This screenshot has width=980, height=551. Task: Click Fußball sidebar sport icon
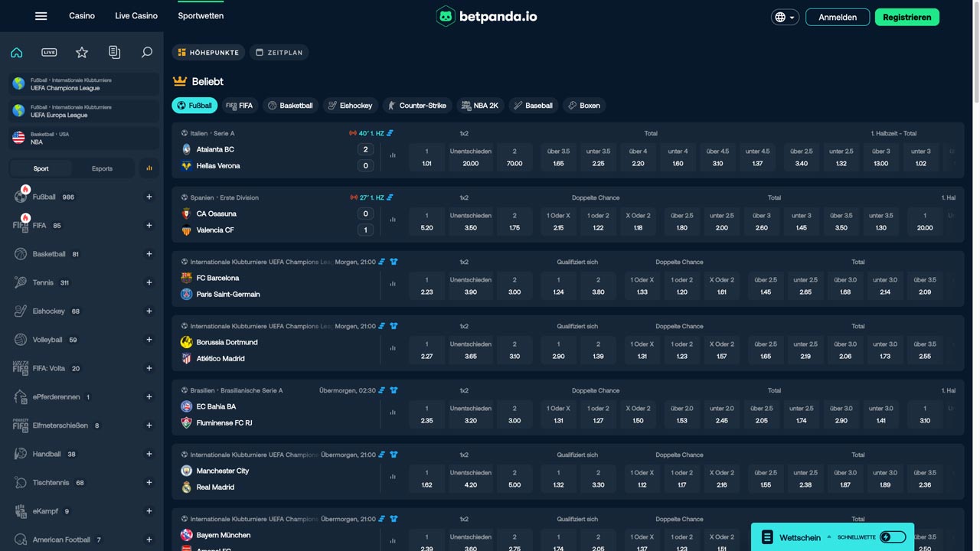click(21, 197)
